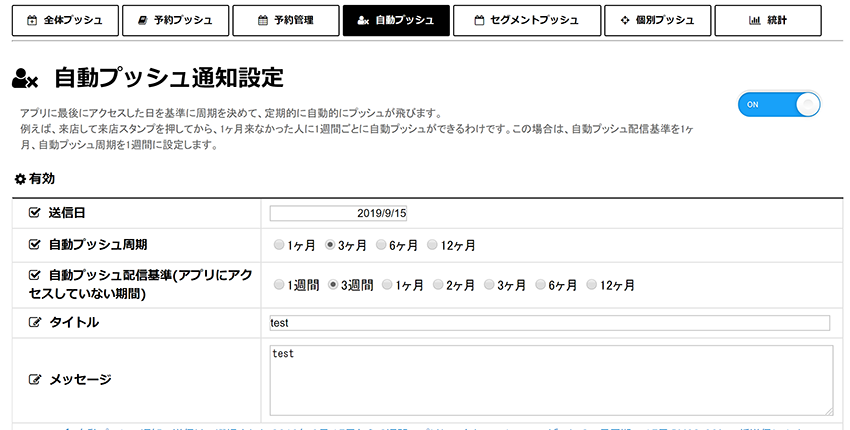This screenshot has height=430, width=850.
Task: Open the 統計 tab
Action: pyautogui.click(x=768, y=21)
